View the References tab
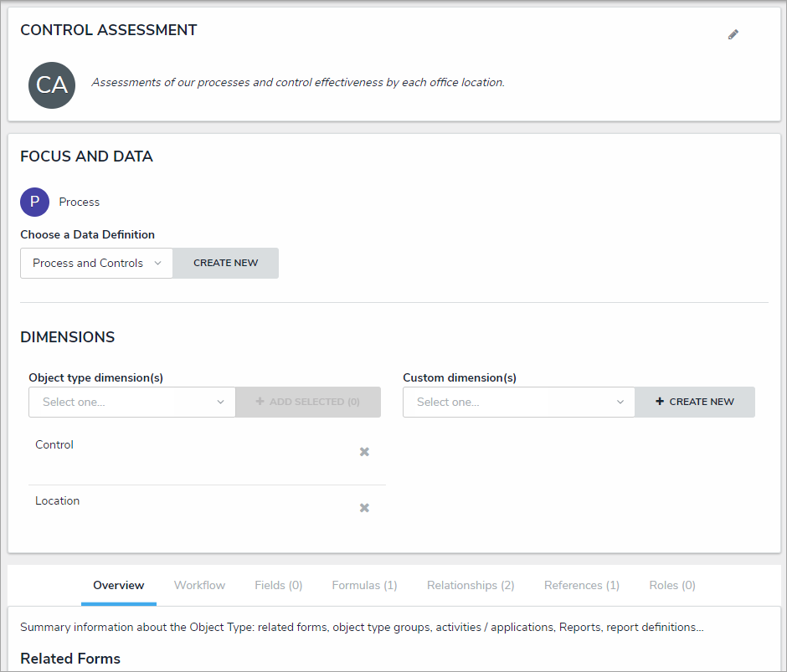Viewport: 787px width, 672px height. click(x=582, y=585)
